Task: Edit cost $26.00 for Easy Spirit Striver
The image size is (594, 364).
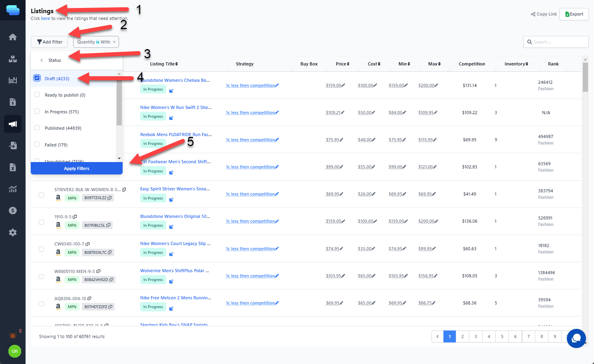Action: coord(373,194)
